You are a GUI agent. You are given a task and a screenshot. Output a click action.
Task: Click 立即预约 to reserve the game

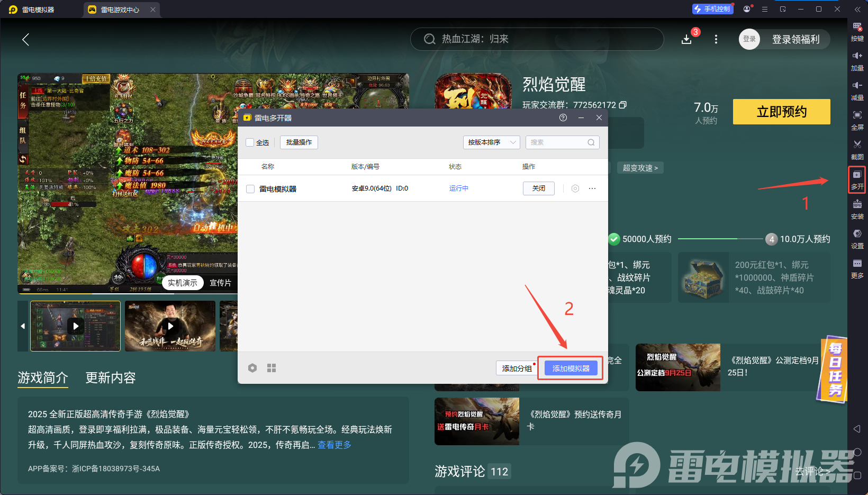782,112
